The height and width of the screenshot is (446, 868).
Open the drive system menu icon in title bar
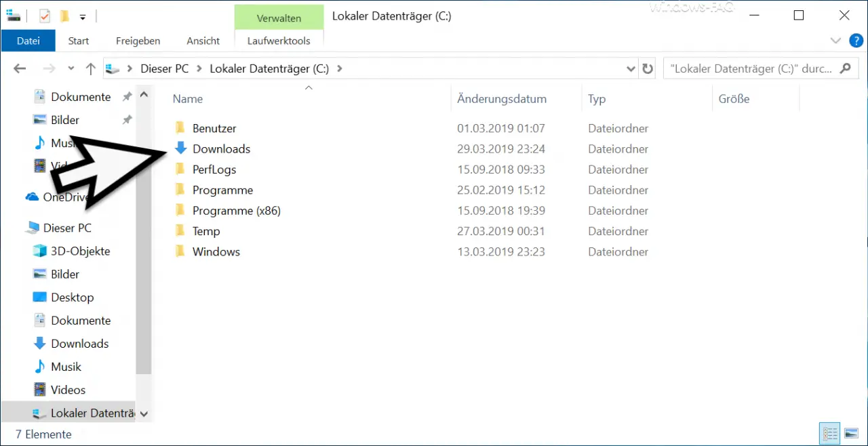[14, 16]
